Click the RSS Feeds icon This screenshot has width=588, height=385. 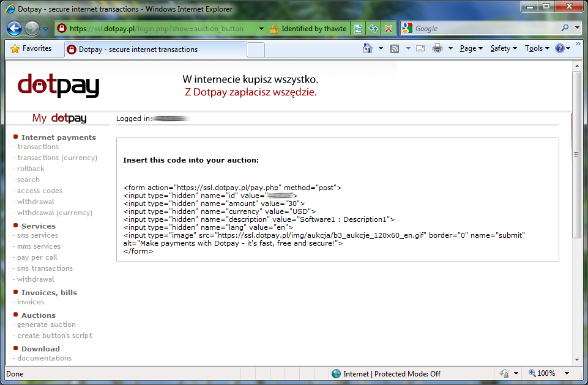point(395,49)
